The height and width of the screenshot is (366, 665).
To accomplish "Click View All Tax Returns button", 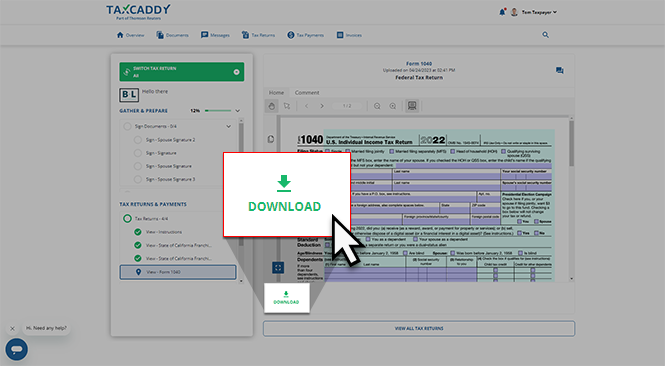I will tap(419, 328).
